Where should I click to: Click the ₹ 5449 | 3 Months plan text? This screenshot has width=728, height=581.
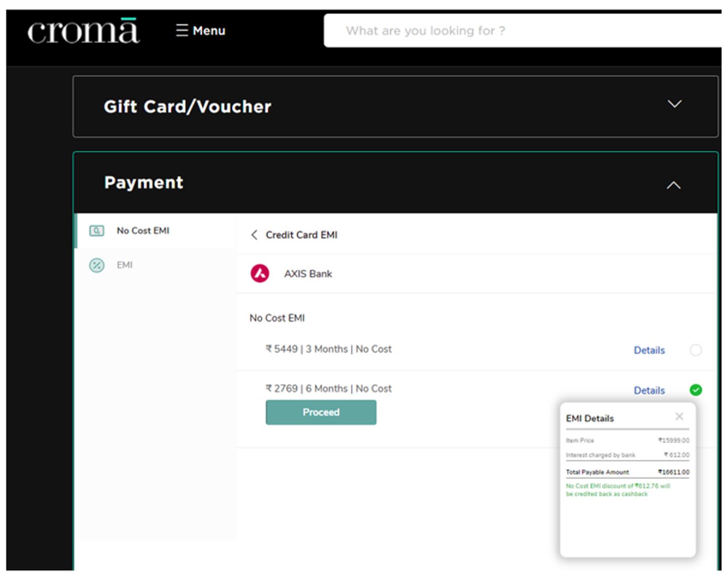(x=329, y=349)
